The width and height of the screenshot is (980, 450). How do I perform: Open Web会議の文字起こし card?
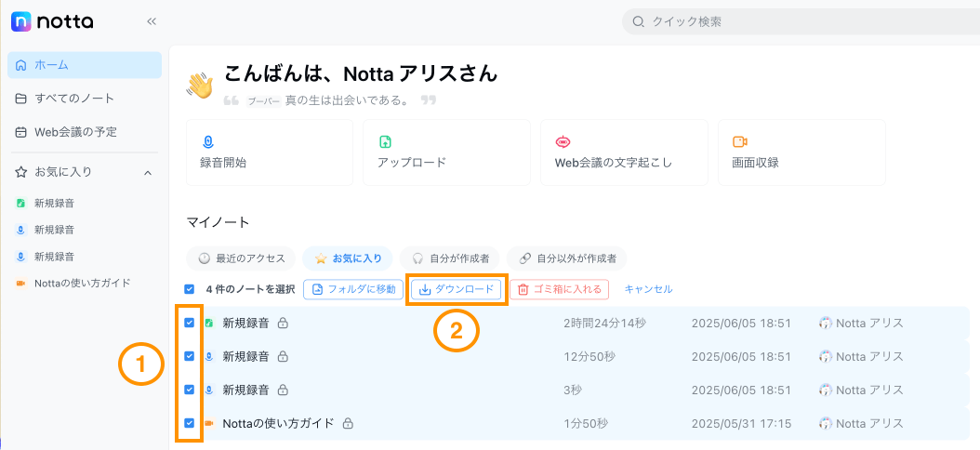click(624, 152)
